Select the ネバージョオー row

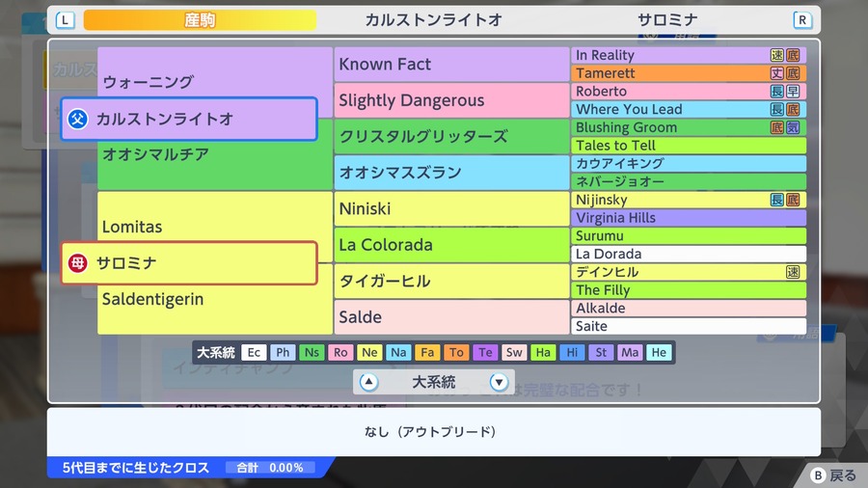[x=689, y=181]
